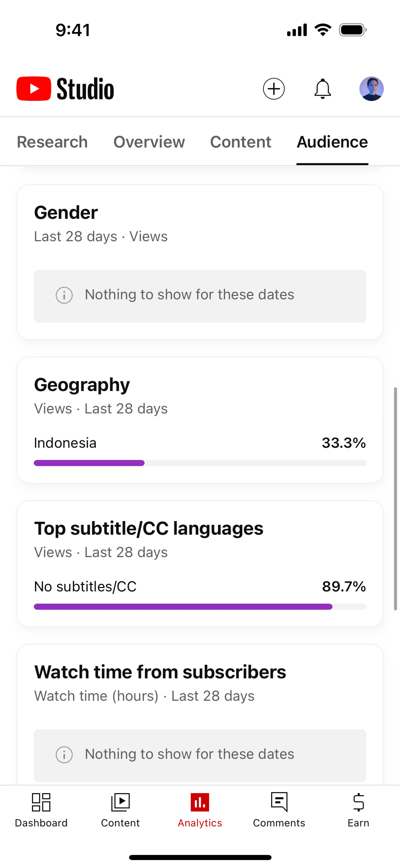Image resolution: width=400 pixels, height=868 pixels.
Task: Click the vertical scrollbar on the right
Action: pos(396,499)
